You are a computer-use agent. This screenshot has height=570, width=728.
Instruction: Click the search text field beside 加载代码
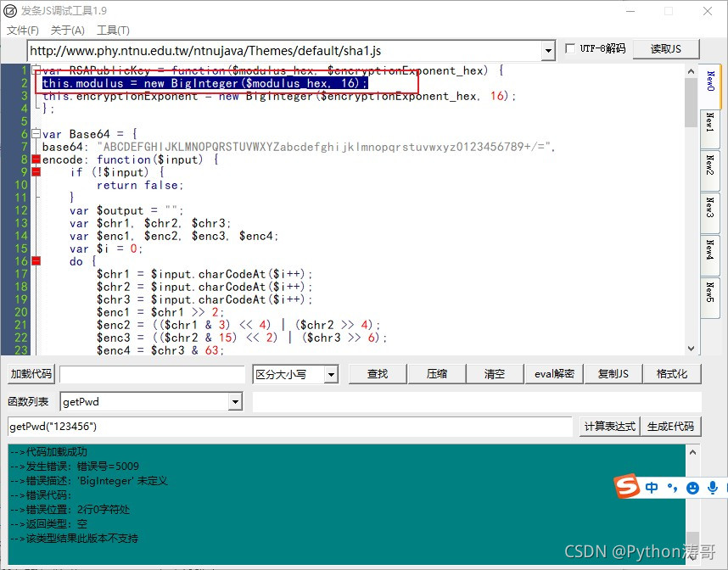click(152, 375)
